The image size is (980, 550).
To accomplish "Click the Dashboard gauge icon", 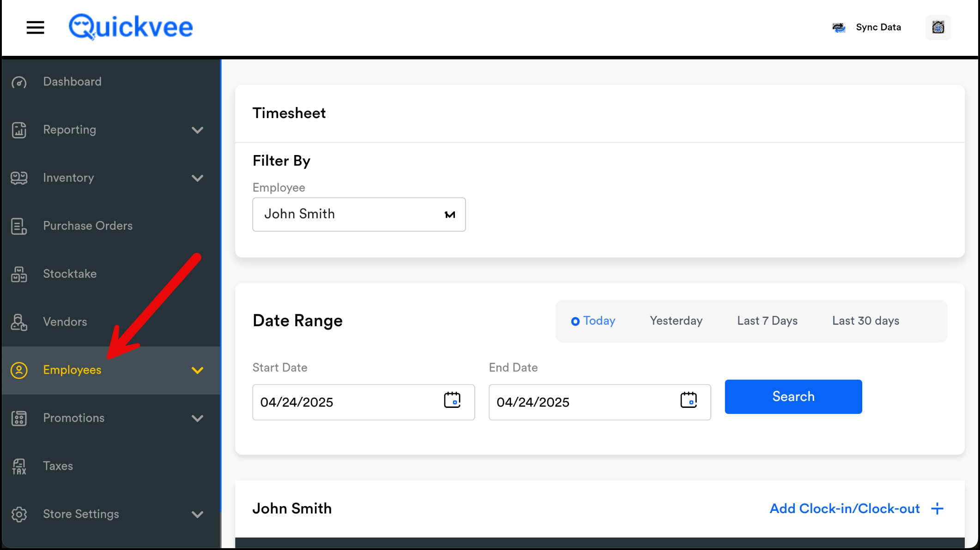I will (19, 82).
